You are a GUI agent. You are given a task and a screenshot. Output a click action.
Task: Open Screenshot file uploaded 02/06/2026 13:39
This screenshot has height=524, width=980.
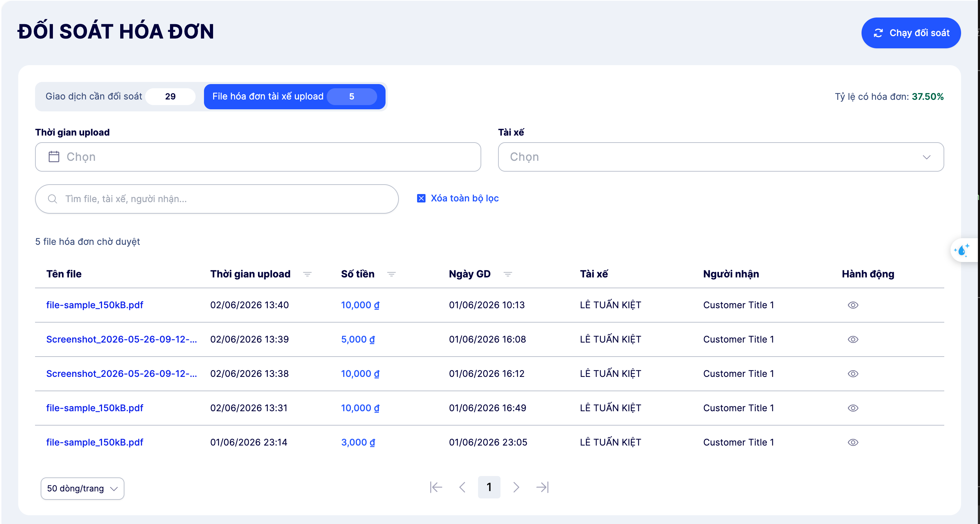[122, 339]
